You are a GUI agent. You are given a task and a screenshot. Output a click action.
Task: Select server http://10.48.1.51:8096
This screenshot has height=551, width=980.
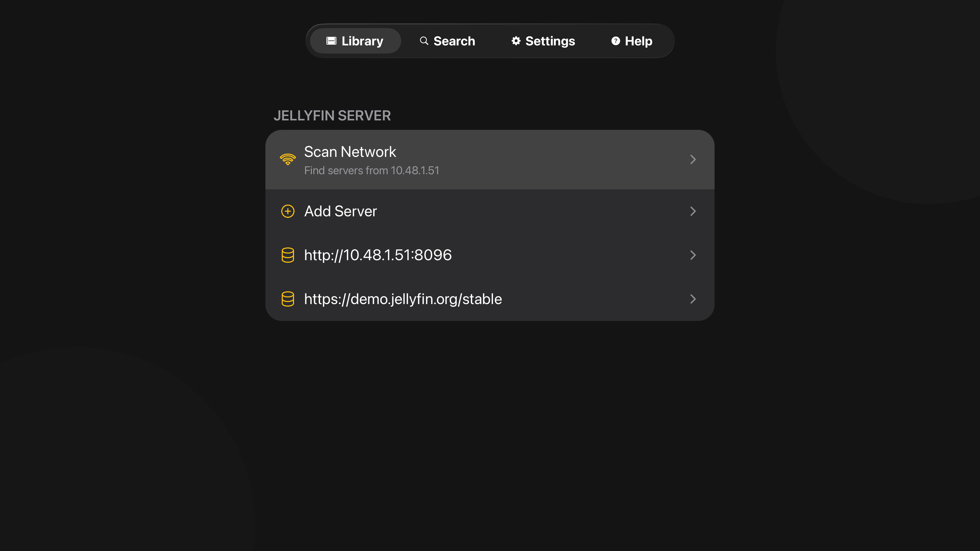point(490,255)
